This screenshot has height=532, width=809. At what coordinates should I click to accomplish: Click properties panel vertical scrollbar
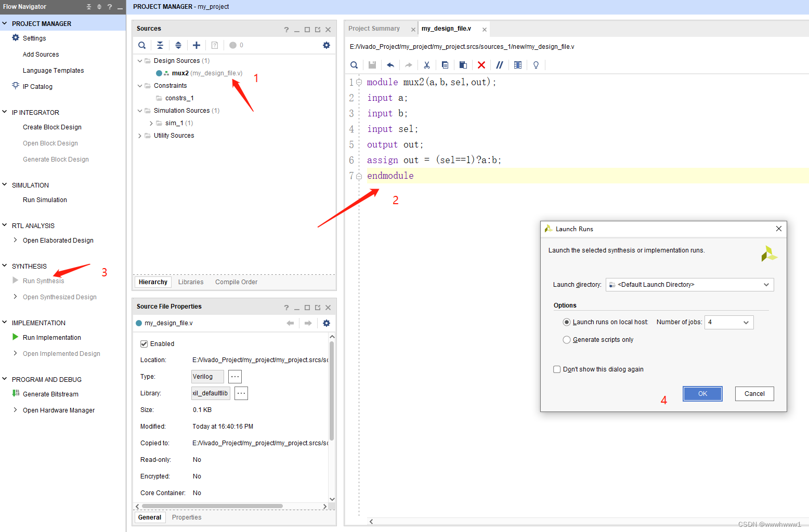[x=332, y=390]
